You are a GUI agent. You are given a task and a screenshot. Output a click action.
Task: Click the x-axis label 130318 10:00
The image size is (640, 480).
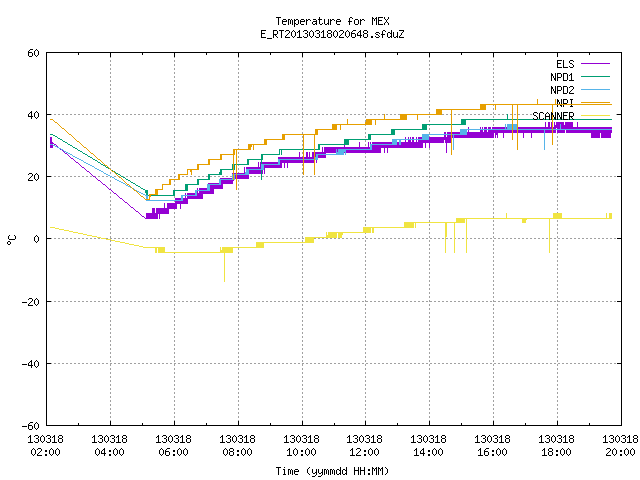click(302, 446)
